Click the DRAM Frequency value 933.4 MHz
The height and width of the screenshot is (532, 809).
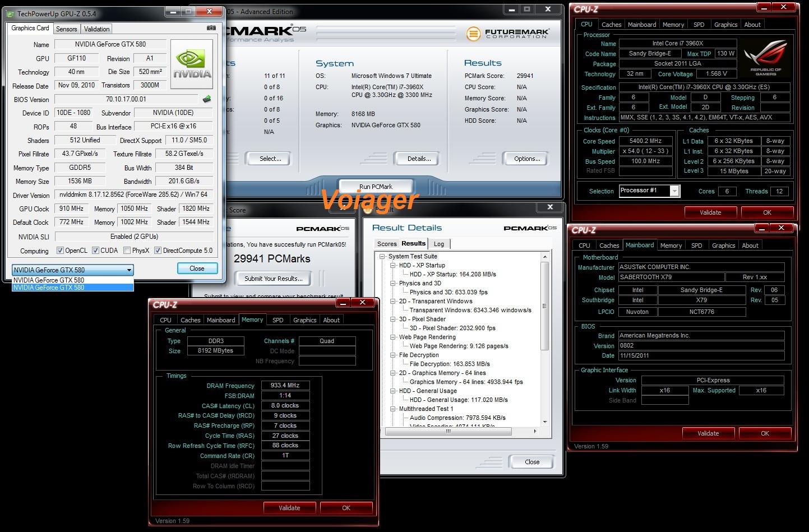(x=285, y=386)
